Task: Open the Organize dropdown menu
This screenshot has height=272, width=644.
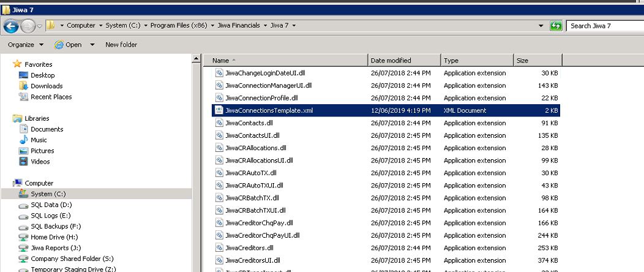Action: coord(25,45)
